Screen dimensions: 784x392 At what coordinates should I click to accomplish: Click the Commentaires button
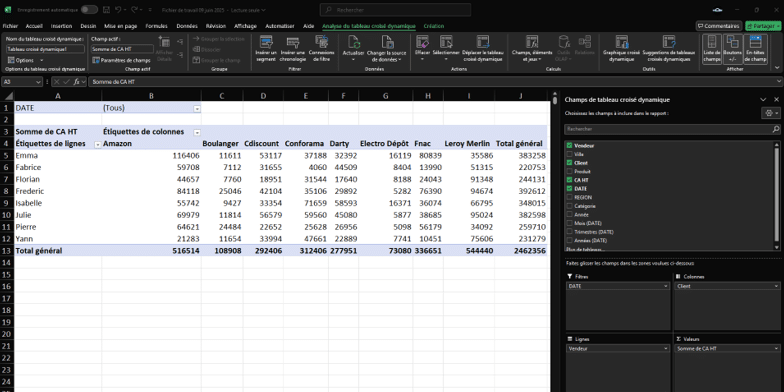pos(718,26)
